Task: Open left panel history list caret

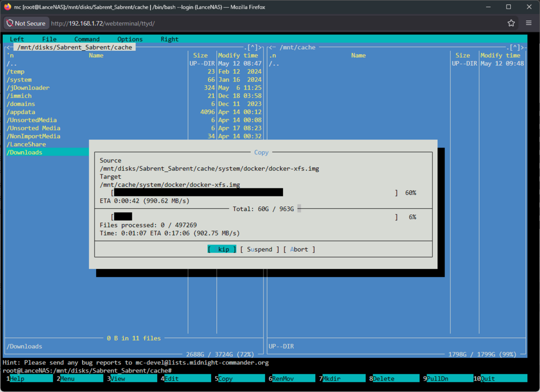Action: (253, 48)
